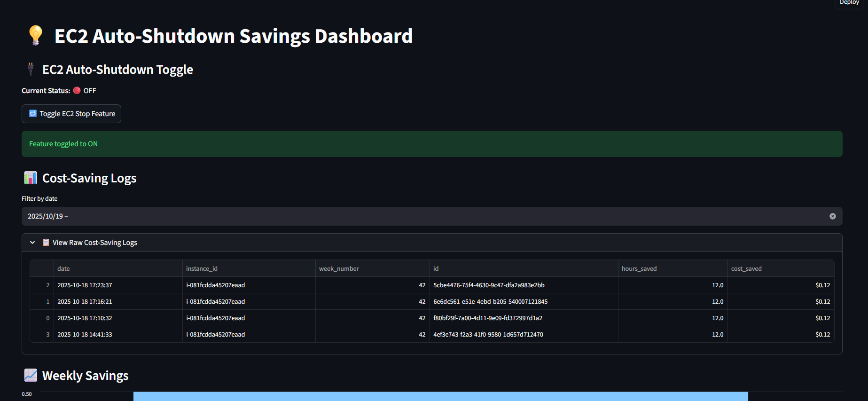Select id cell f80bf29f-7a00-4d11-9e09-fd372997d1a2
This screenshot has width=868, height=401.
pos(524,318)
